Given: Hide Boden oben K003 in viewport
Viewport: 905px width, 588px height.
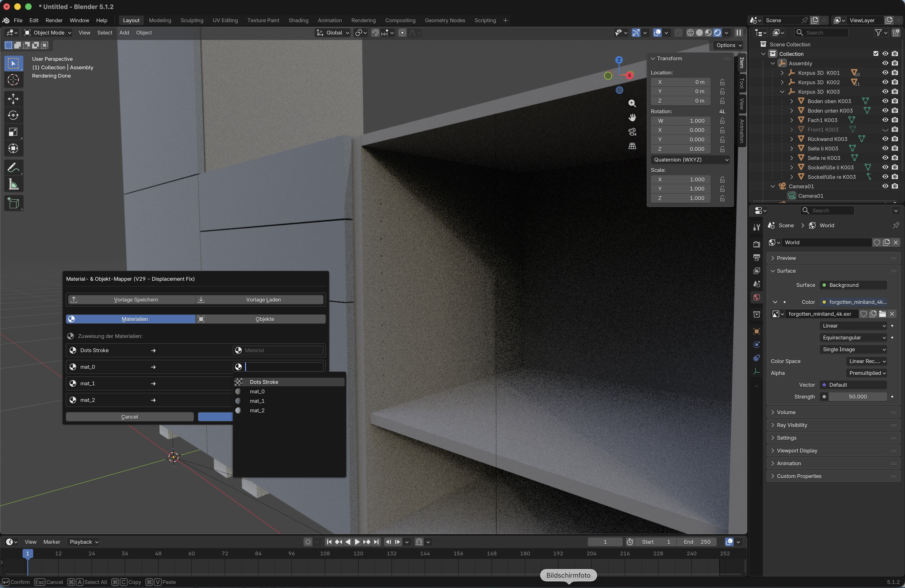Looking at the screenshot, I should point(885,101).
